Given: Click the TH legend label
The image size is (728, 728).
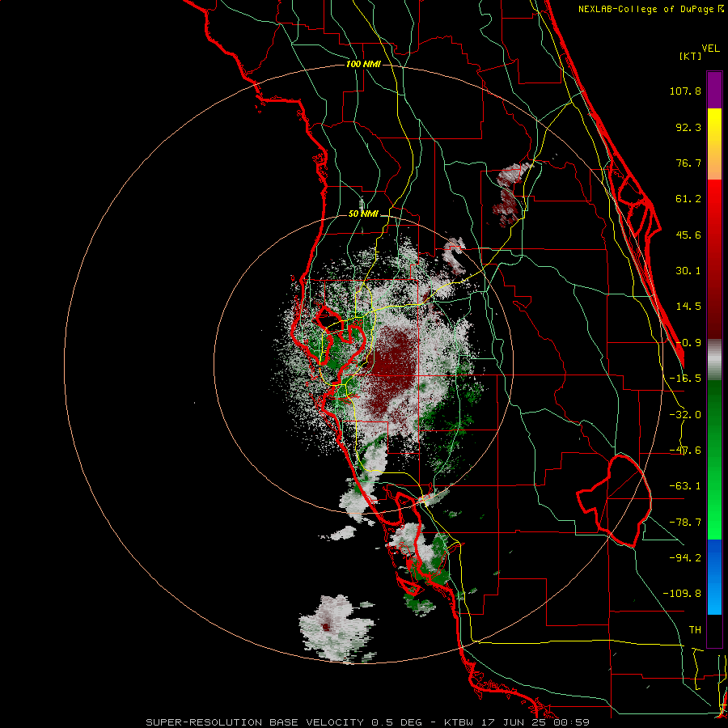Looking at the screenshot, I should point(695,629).
